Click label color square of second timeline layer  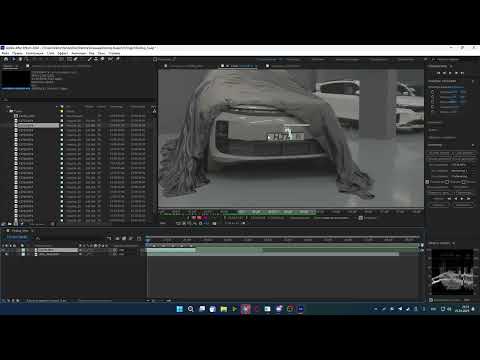[23, 254]
